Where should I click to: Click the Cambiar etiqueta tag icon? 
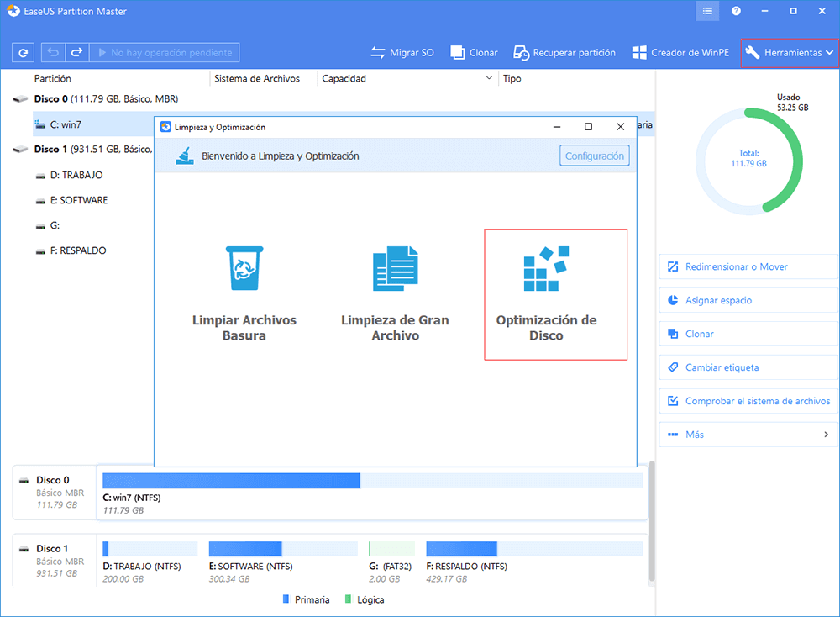click(673, 367)
